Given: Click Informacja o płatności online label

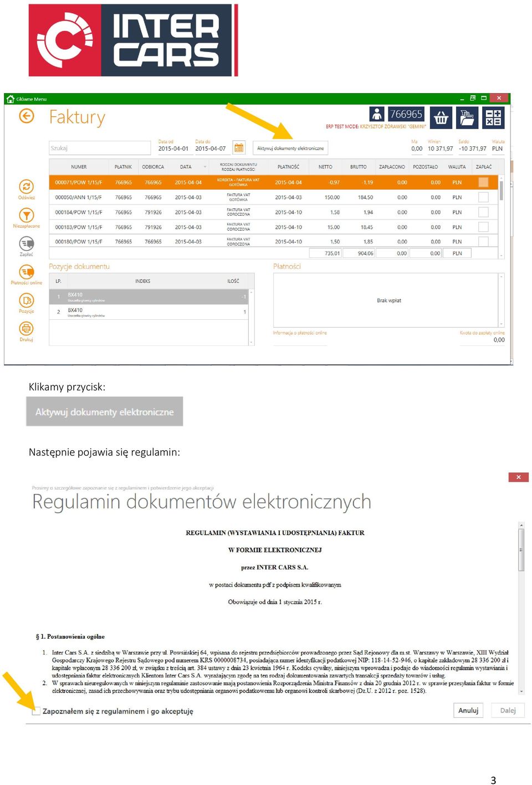Looking at the screenshot, I should coord(300,333).
